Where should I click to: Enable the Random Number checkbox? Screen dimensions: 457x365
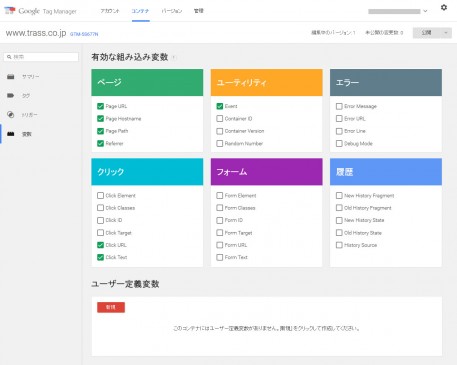[220, 143]
